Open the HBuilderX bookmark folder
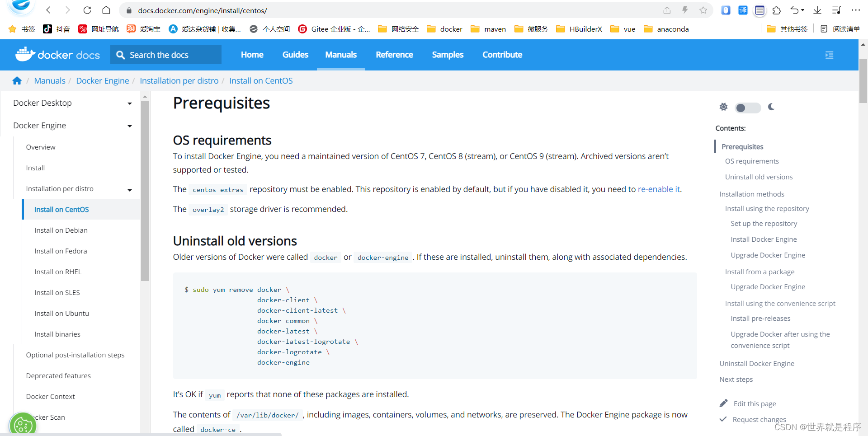The height and width of the screenshot is (436, 868). pos(579,29)
